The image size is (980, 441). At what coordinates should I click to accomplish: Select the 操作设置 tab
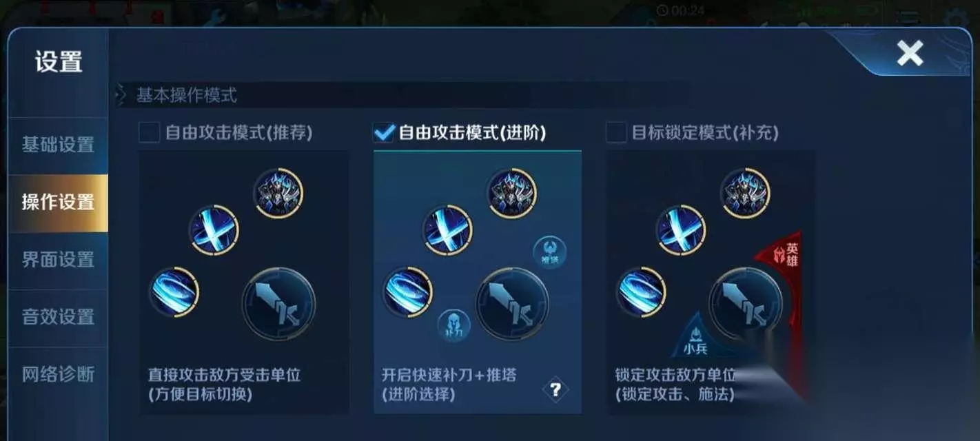[58, 203]
